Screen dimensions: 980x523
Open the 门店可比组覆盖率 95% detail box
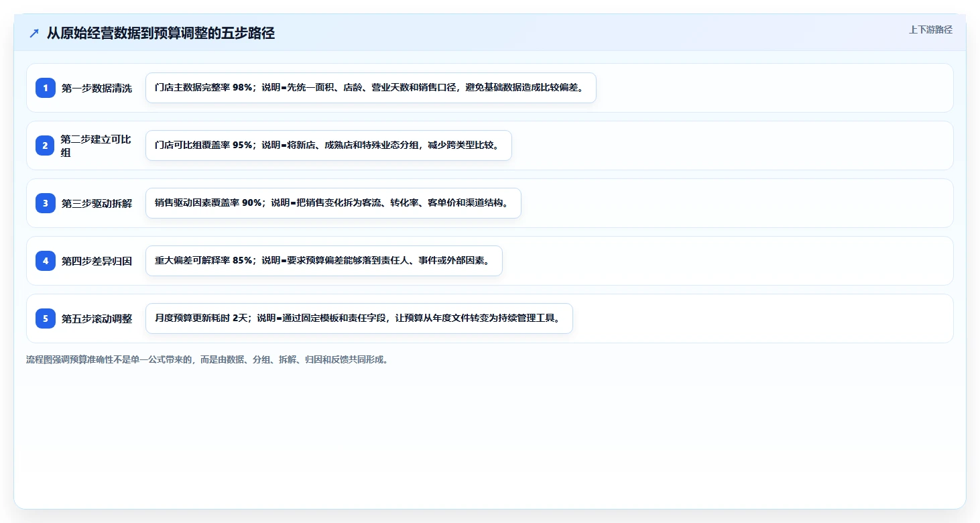click(x=328, y=146)
